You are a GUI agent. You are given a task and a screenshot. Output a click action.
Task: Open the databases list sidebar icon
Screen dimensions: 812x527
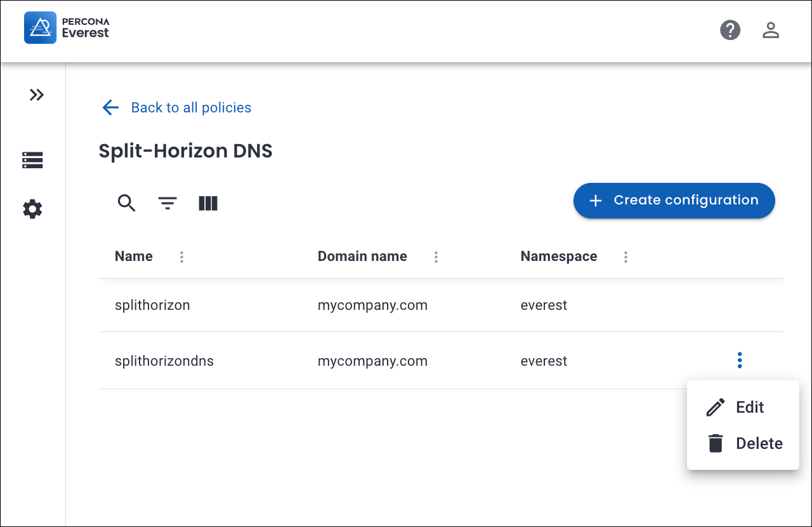click(x=32, y=160)
